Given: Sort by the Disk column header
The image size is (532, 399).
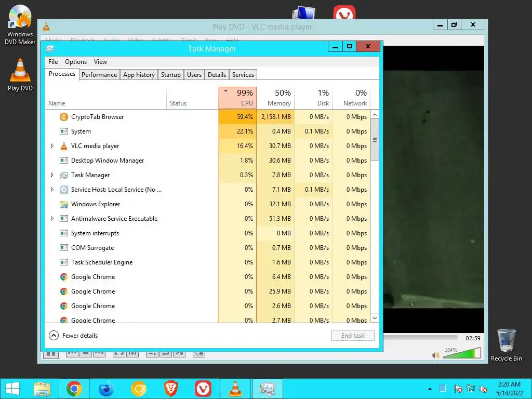Looking at the screenshot, I should [313, 98].
